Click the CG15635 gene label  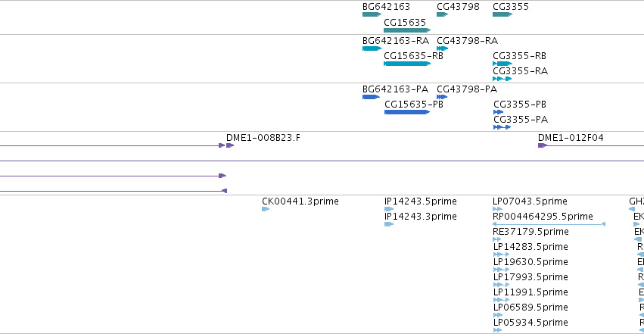405,22
